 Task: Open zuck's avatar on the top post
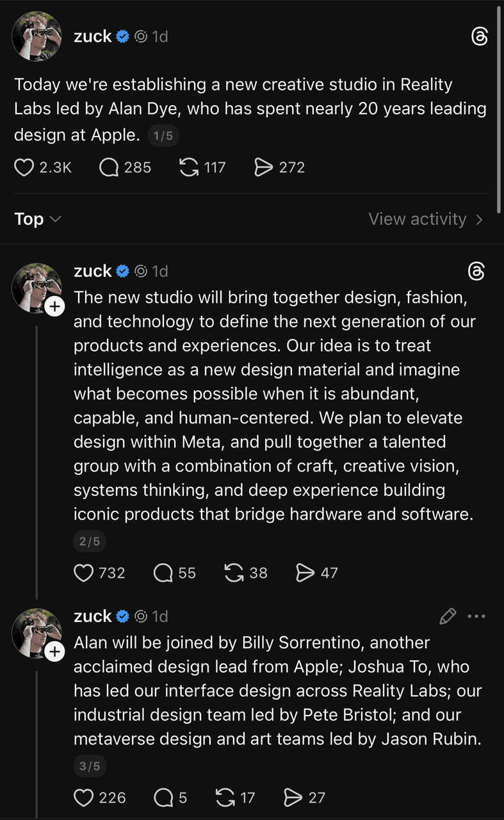(37, 37)
